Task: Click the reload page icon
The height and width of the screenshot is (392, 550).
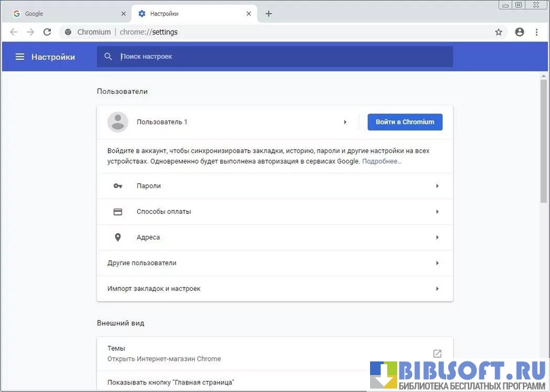Action: 47,32
